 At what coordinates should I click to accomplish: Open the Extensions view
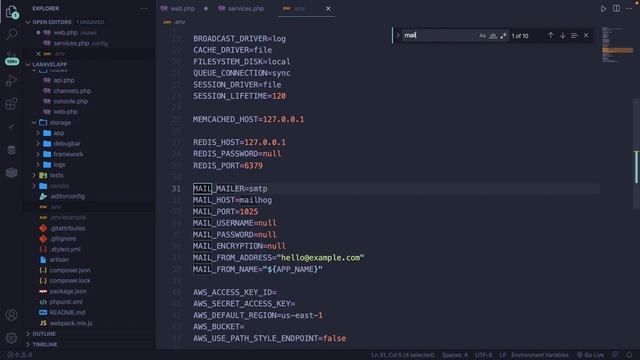(11, 104)
